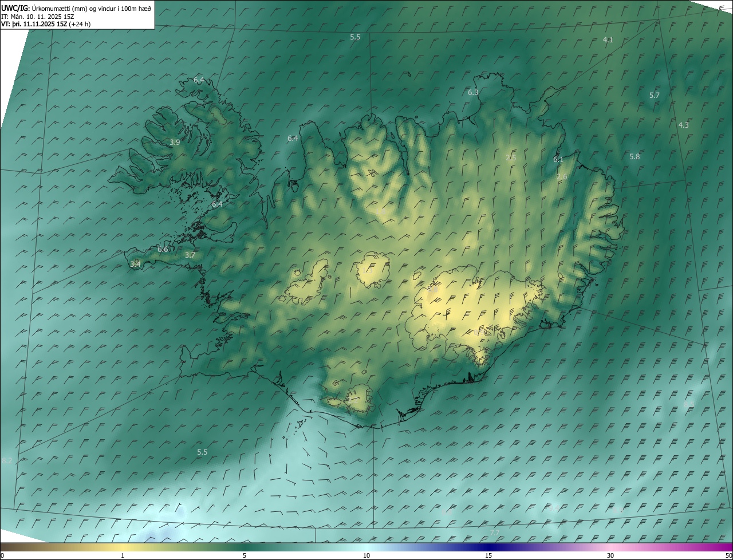The image size is (733, 560).
Task: Click the map value '5.8'
Action: [x=635, y=156]
